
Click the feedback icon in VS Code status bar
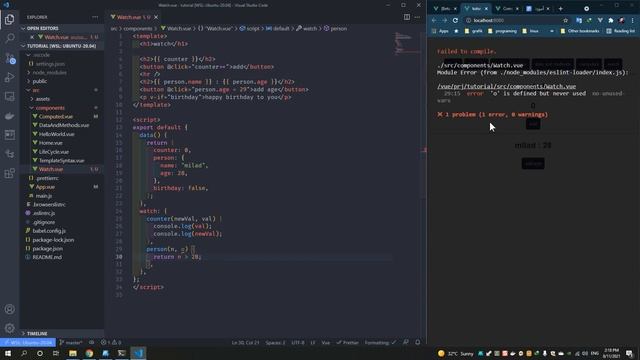point(406,342)
